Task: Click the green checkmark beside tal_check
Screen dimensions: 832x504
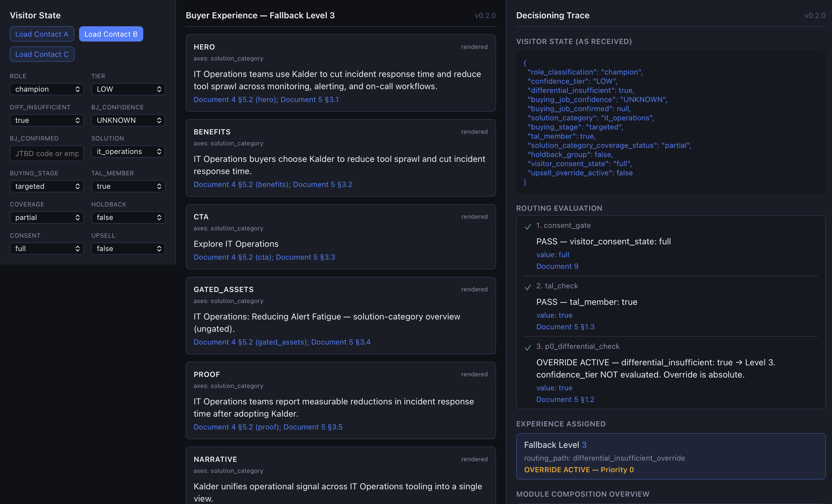Action: click(528, 287)
